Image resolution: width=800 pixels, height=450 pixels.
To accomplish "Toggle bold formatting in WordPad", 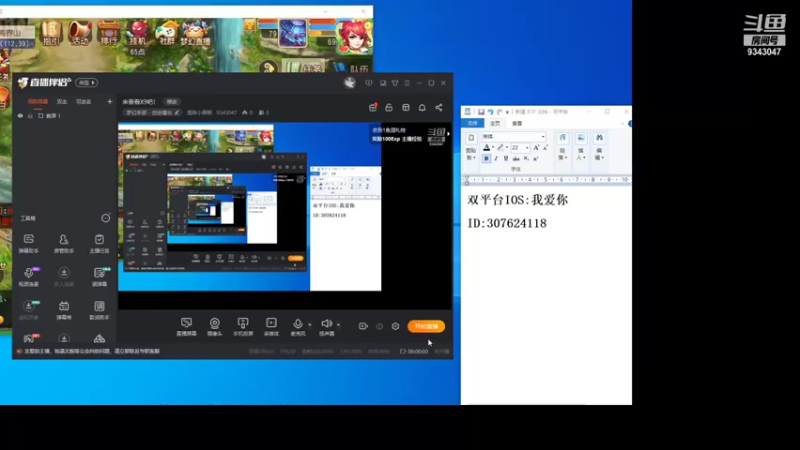I will (x=486, y=159).
